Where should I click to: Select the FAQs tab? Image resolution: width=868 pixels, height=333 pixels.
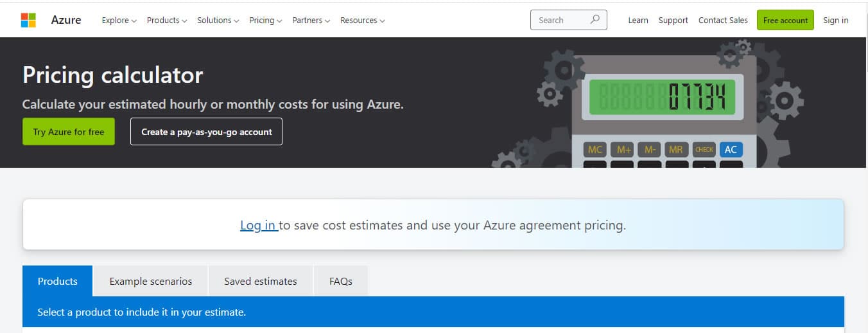click(x=340, y=281)
